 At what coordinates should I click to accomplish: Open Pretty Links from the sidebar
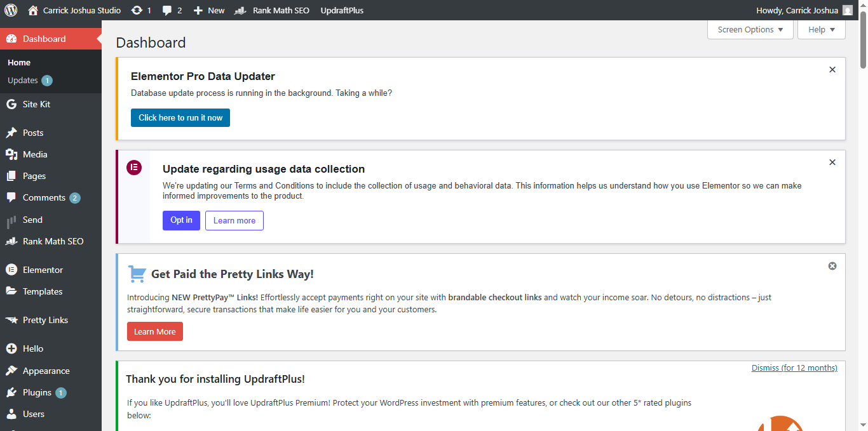(x=45, y=319)
